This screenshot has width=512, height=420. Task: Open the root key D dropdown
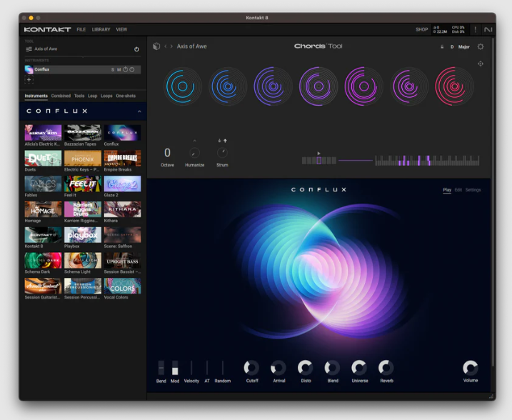(x=452, y=47)
